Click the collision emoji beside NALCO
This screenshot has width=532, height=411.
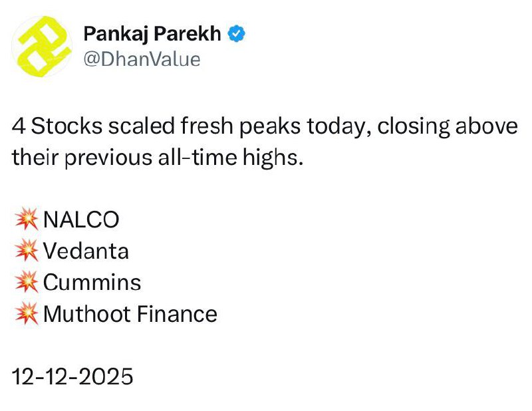click(x=26, y=219)
